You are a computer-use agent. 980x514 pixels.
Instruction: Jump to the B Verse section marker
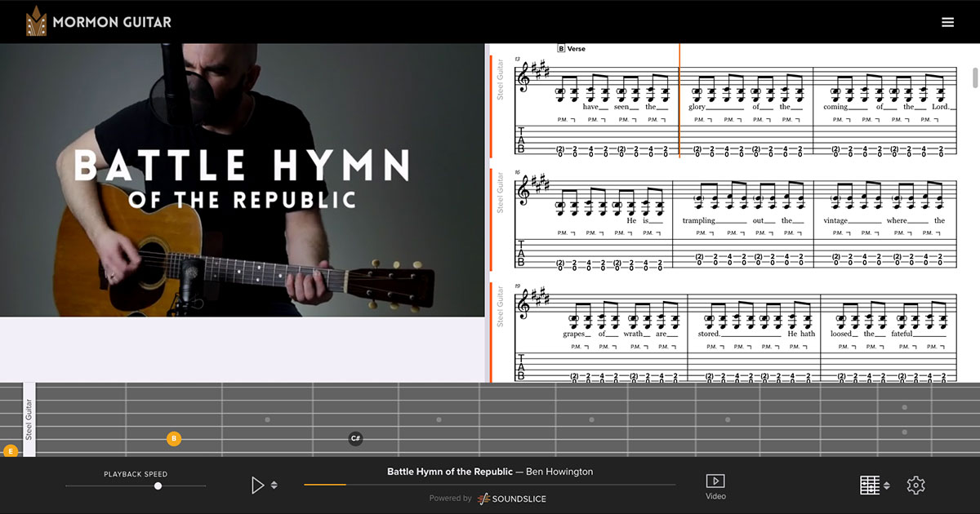[x=572, y=49]
